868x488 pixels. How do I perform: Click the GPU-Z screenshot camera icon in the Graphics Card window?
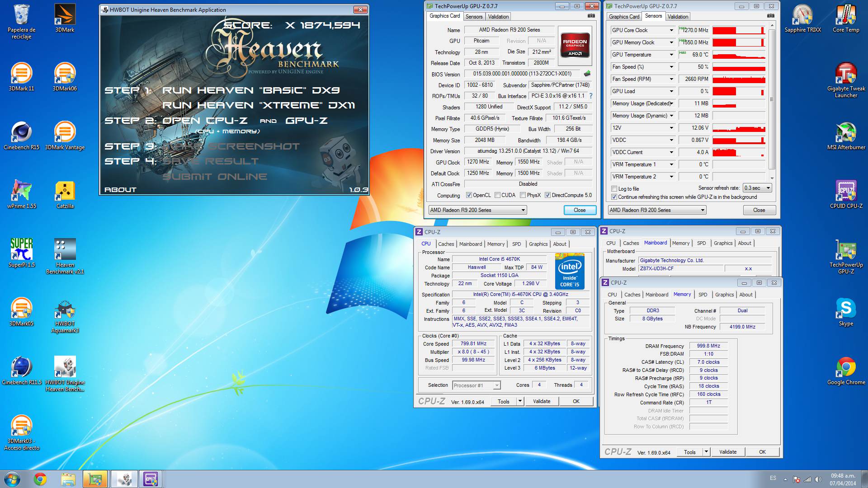click(x=591, y=16)
